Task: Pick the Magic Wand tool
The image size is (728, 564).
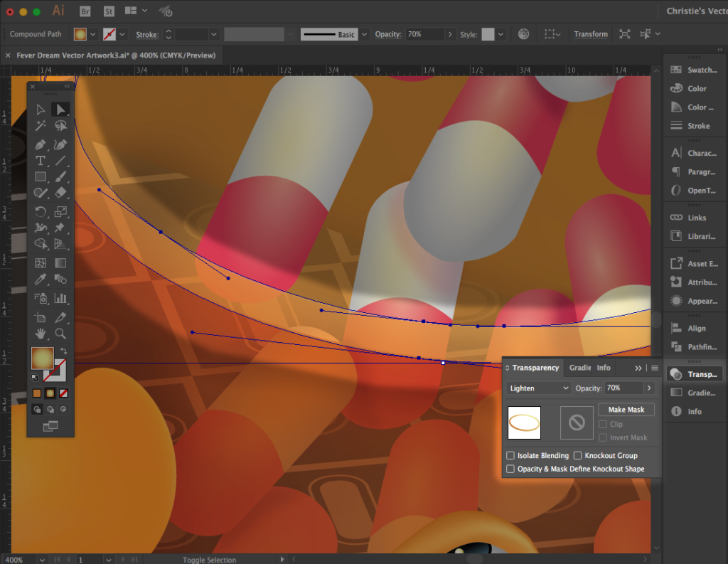Action: (x=41, y=126)
